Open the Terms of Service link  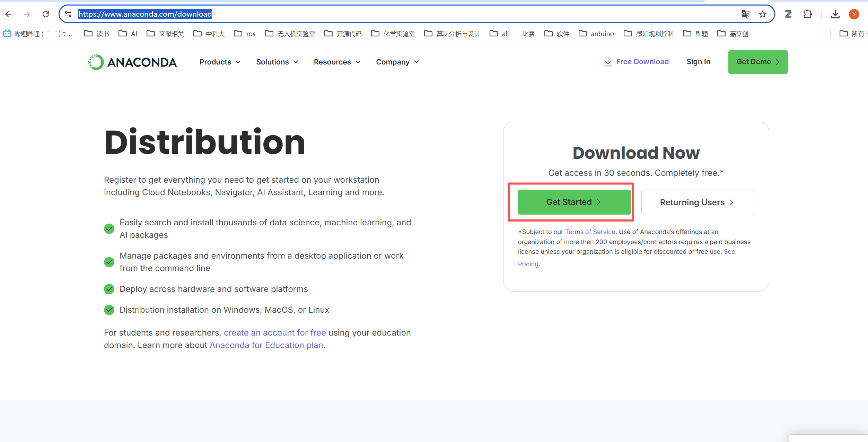coord(590,232)
